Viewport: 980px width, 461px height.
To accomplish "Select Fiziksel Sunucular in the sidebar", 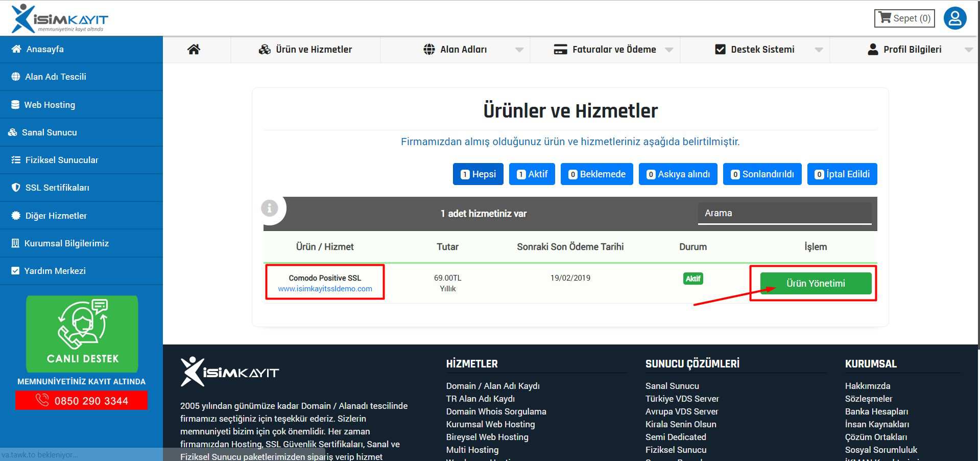I will 81,160.
